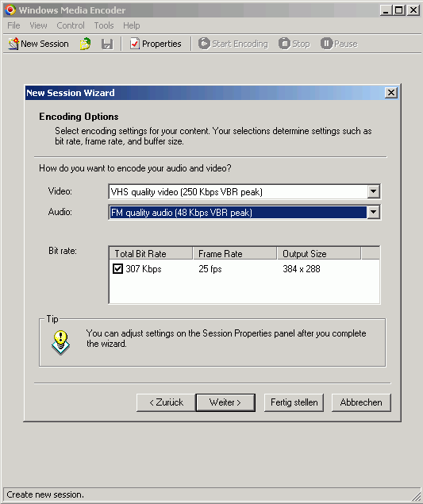Click the lightbulb tip icon
This screenshot has height=504, width=423.
tap(60, 343)
